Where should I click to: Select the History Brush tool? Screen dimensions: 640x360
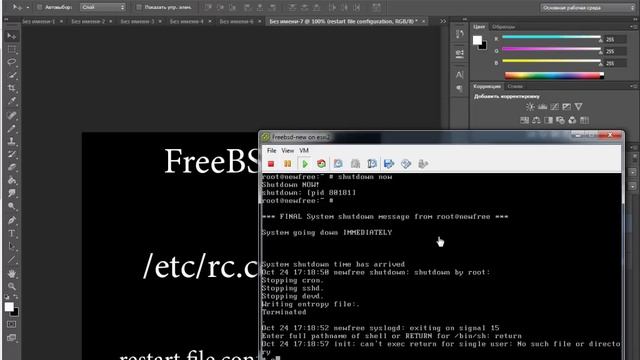(x=11, y=154)
